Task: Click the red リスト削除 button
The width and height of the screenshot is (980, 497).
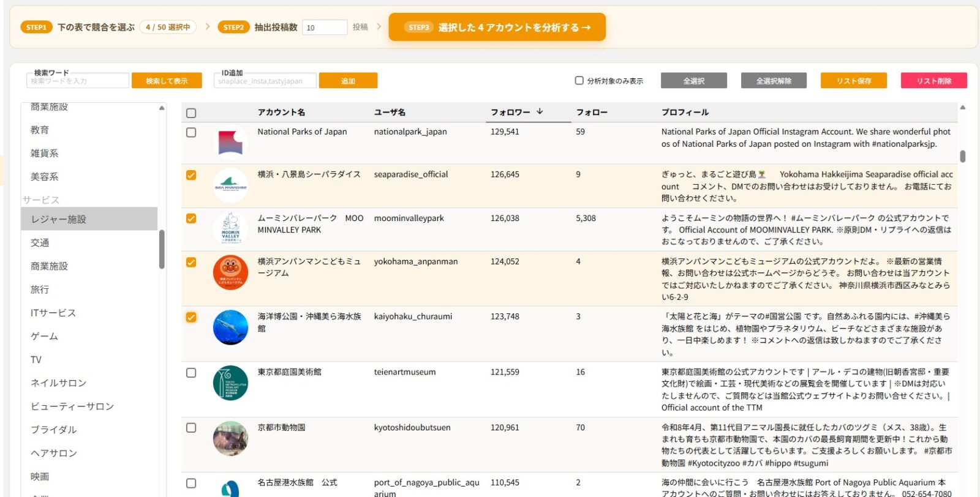Action: click(x=934, y=81)
